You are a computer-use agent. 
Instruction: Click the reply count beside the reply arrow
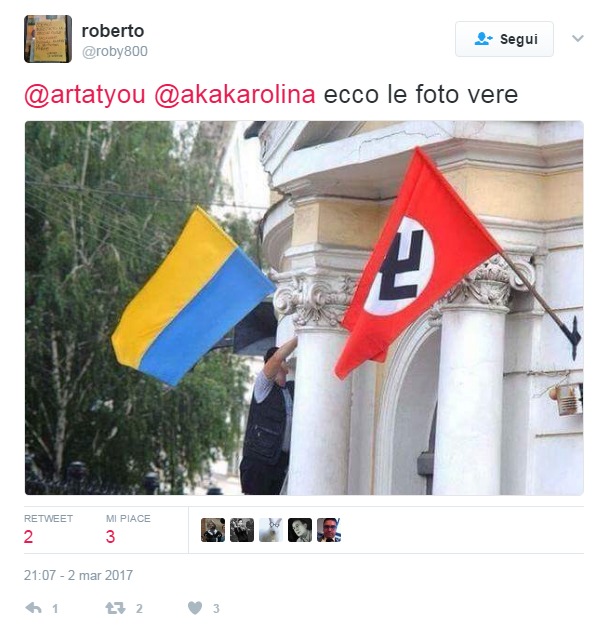tap(55, 608)
